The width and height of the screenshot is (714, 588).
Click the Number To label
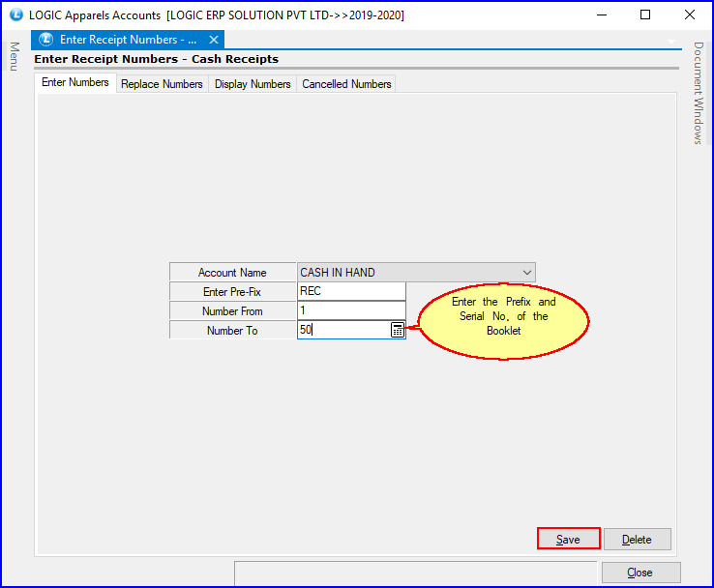coord(232,331)
